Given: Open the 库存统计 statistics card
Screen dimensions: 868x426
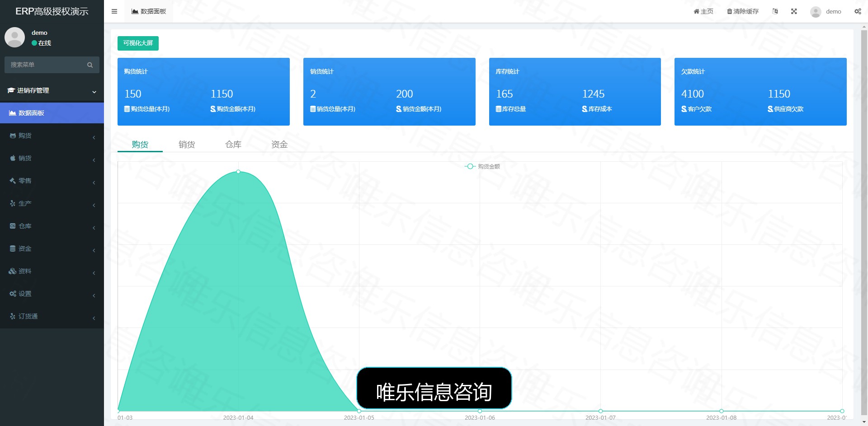Looking at the screenshot, I should tap(575, 92).
